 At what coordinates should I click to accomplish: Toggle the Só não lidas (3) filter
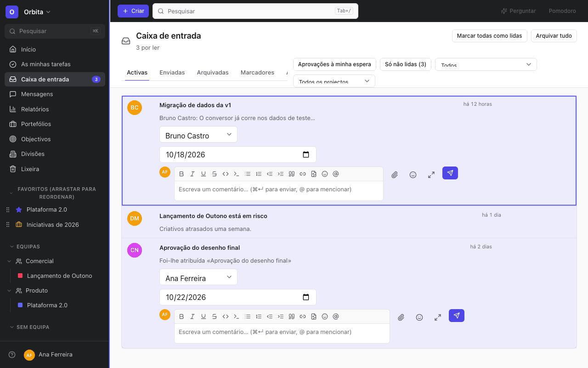click(406, 64)
